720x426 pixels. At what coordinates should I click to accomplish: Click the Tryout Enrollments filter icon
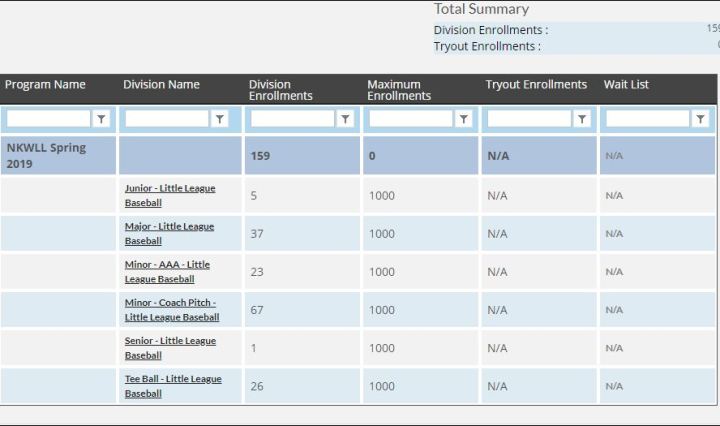click(582, 119)
